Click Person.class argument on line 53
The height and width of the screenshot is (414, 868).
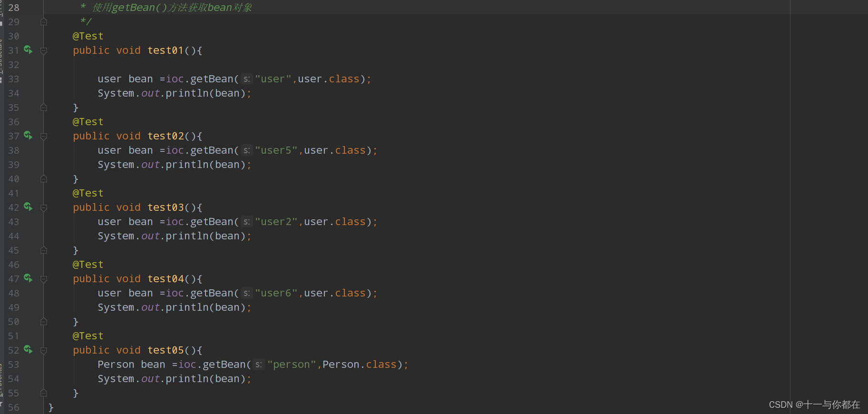pyautogui.click(x=360, y=365)
